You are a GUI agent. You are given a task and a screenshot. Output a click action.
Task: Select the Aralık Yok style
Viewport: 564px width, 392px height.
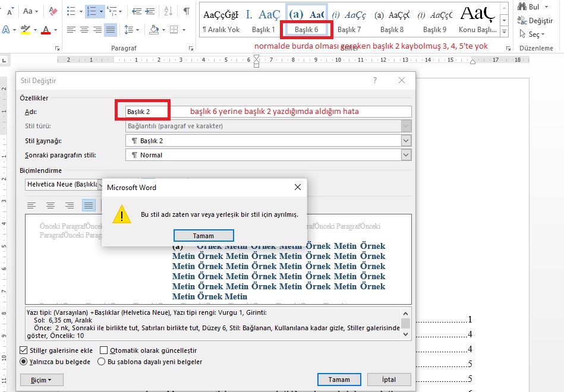[221, 20]
